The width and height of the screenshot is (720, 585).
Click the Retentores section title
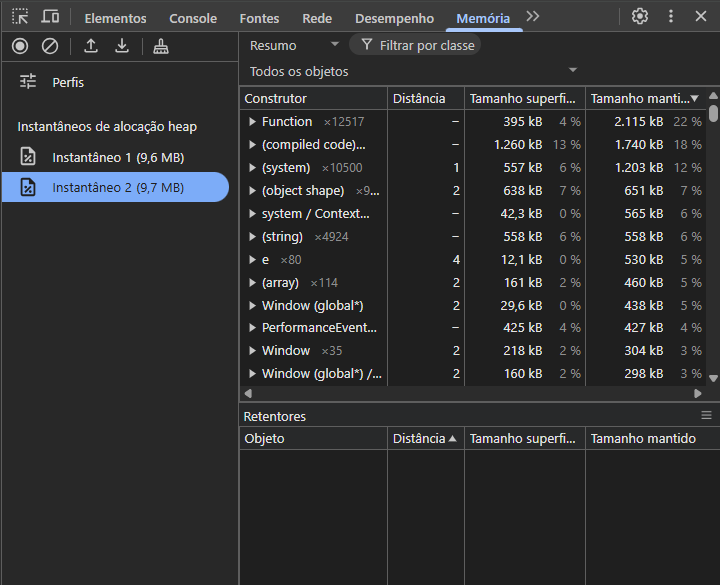[275, 416]
